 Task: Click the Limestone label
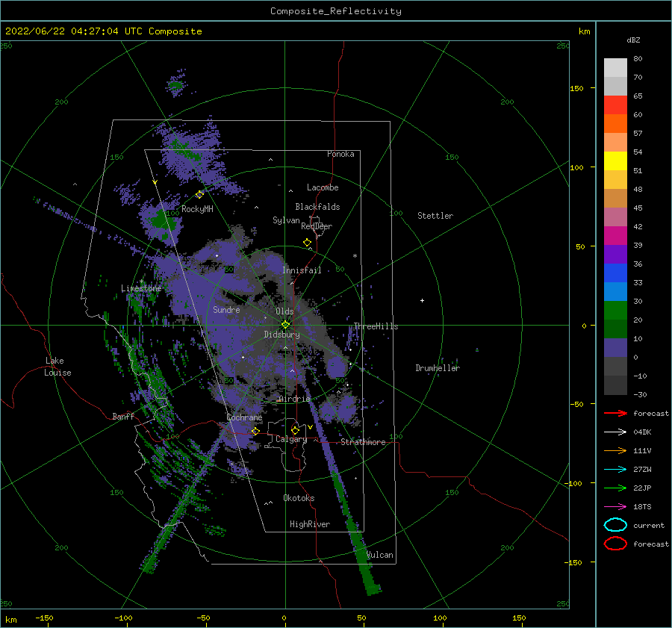(141, 288)
